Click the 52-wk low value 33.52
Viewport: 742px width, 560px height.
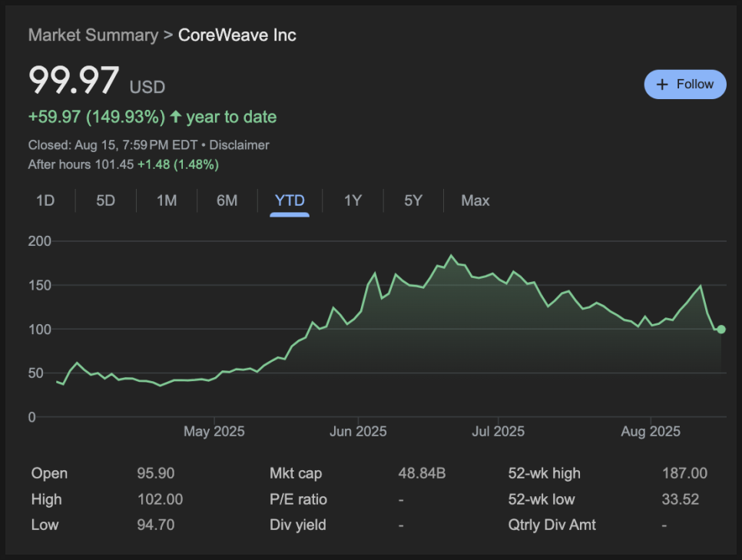(x=681, y=499)
